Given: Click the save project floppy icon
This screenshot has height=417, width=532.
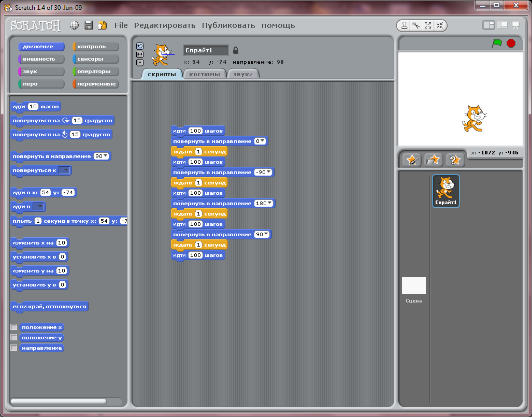Looking at the screenshot, I should 89,25.
